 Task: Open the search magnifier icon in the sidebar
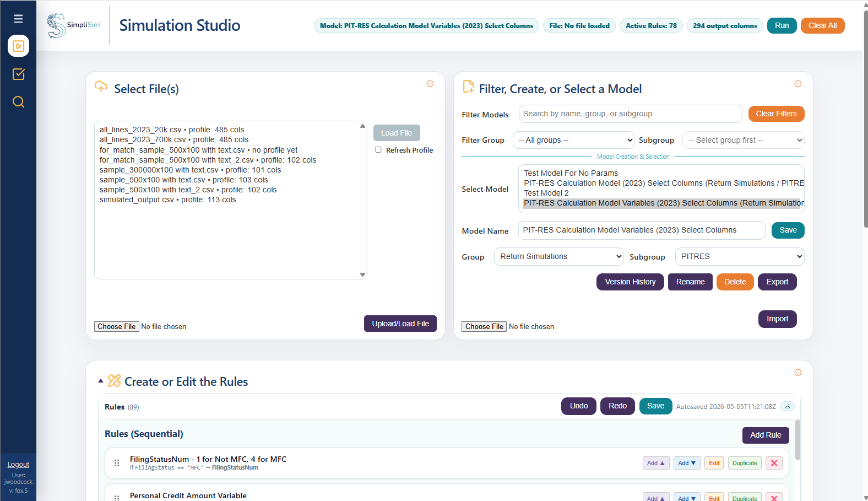coord(18,102)
